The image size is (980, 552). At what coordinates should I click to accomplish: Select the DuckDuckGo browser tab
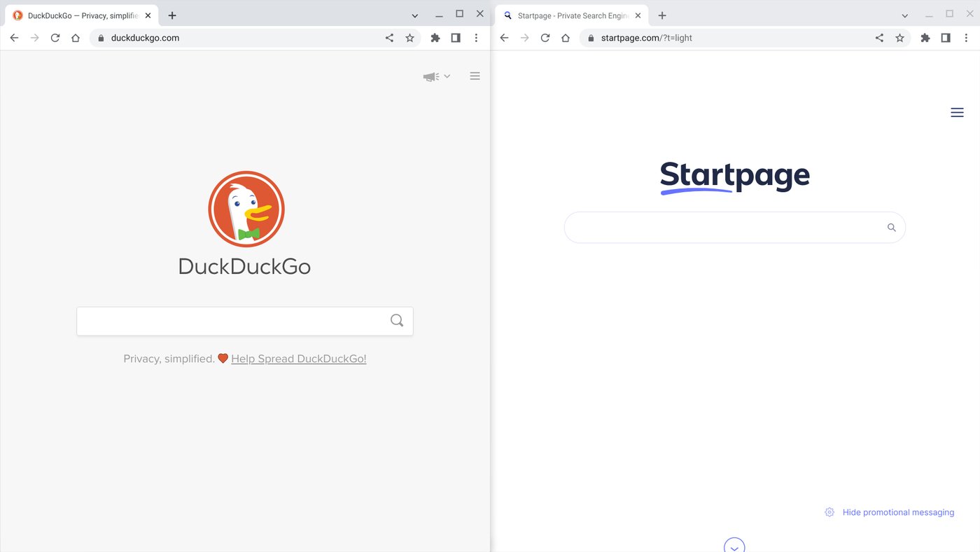(x=83, y=15)
